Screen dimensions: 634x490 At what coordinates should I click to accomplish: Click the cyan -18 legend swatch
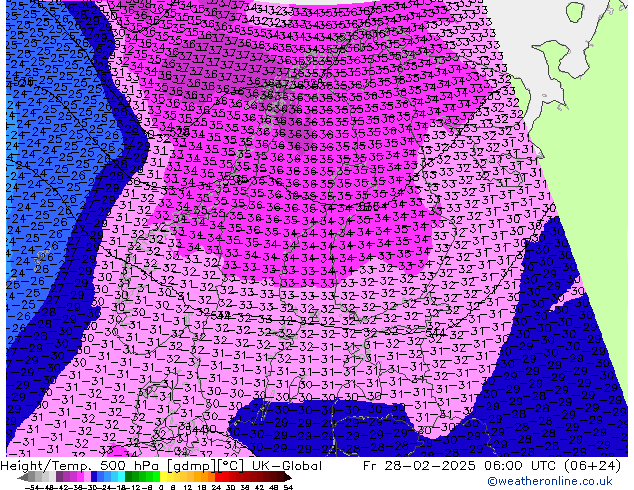(x=121, y=477)
